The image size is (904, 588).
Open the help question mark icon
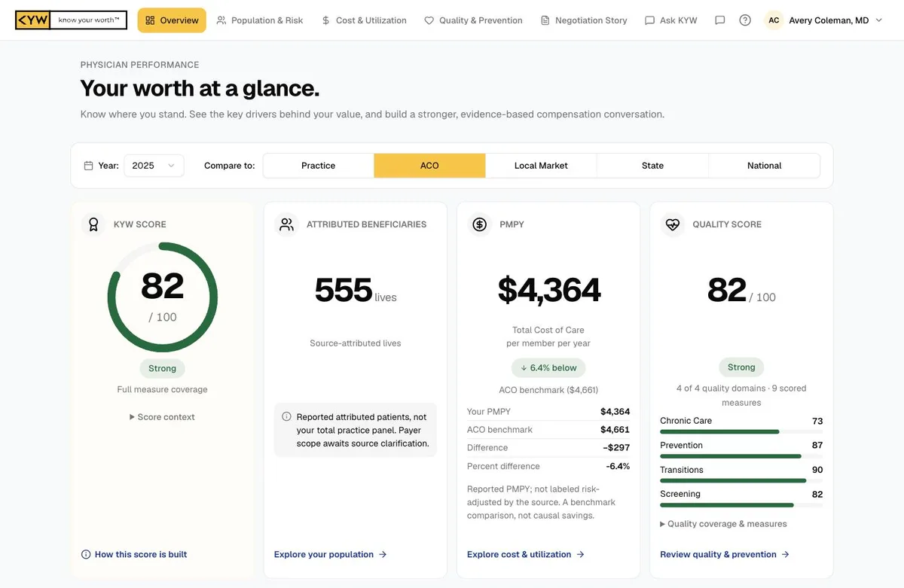tap(745, 20)
